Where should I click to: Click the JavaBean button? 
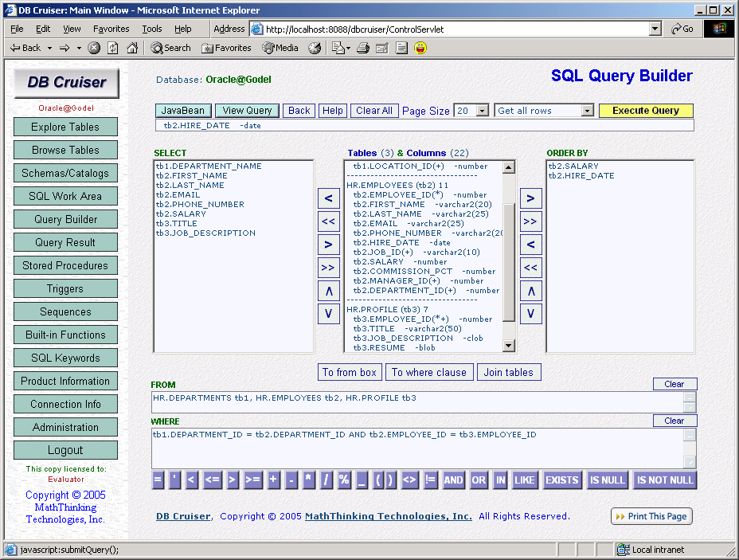tap(183, 111)
